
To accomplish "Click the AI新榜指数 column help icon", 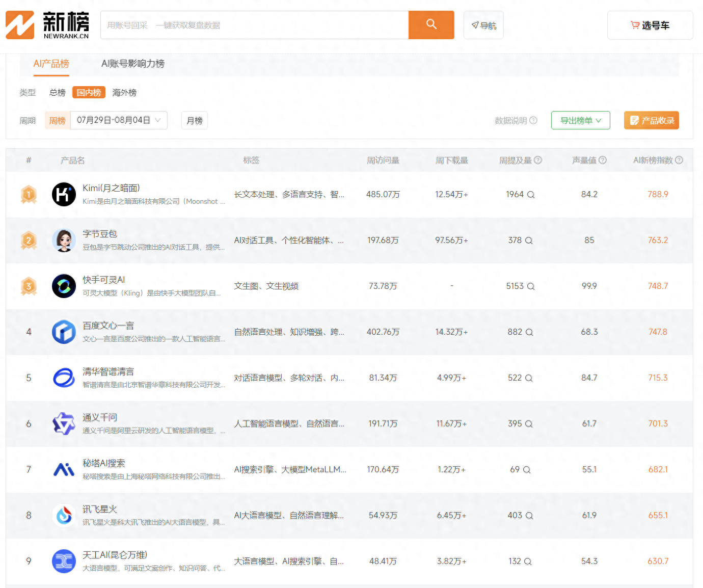I will coord(679,160).
